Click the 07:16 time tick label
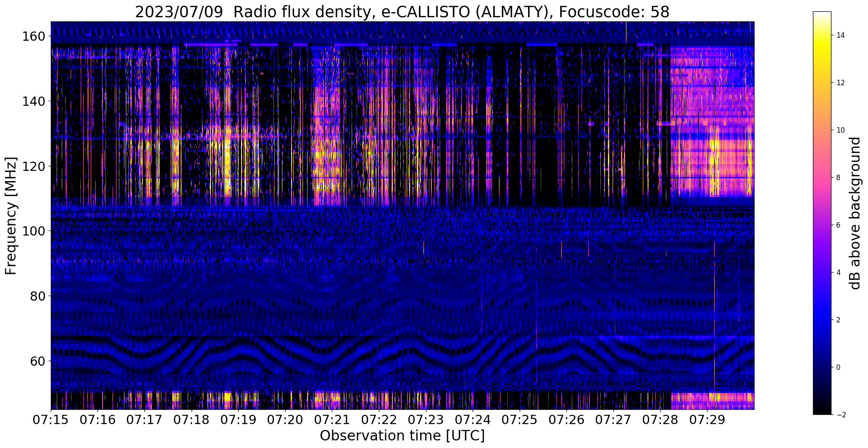868x448 pixels. pos(98,419)
